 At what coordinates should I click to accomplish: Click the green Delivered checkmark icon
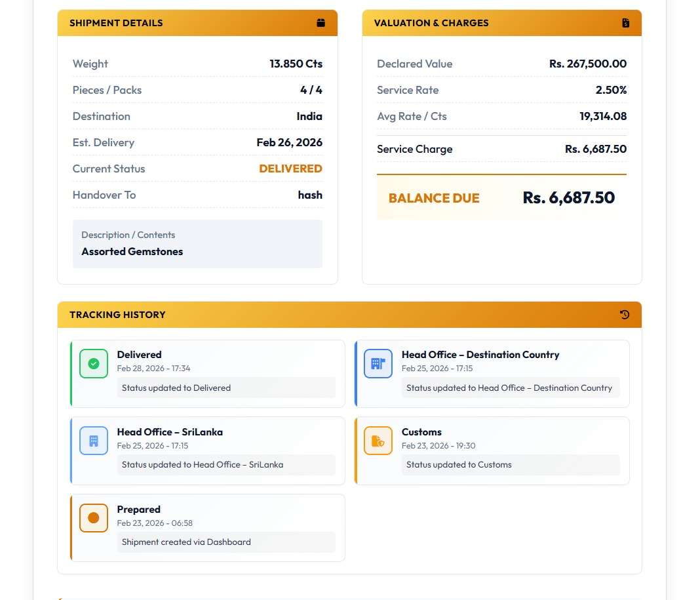pos(94,363)
